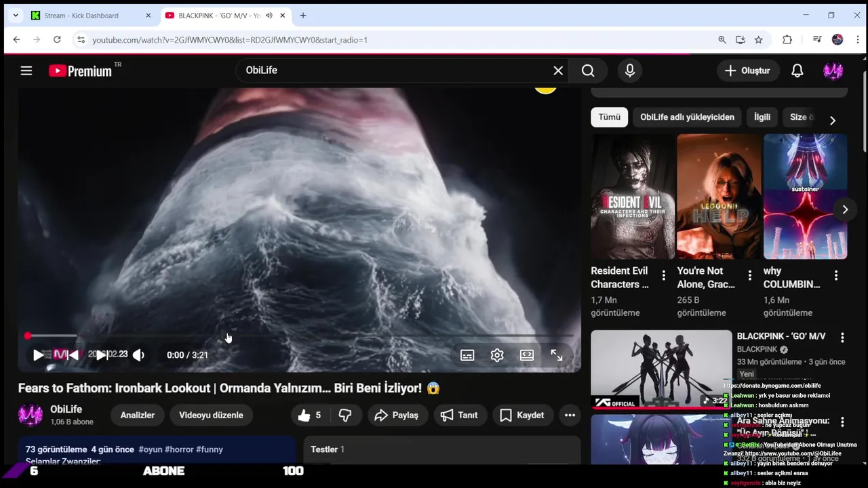
Task: Clear the ObiLife search text with X
Action: pyautogui.click(x=558, y=70)
